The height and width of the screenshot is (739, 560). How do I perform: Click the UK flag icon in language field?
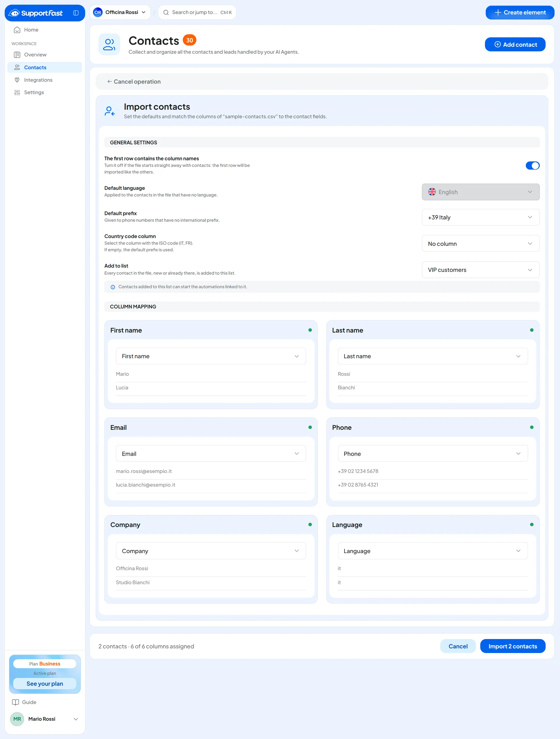[x=432, y=192]
